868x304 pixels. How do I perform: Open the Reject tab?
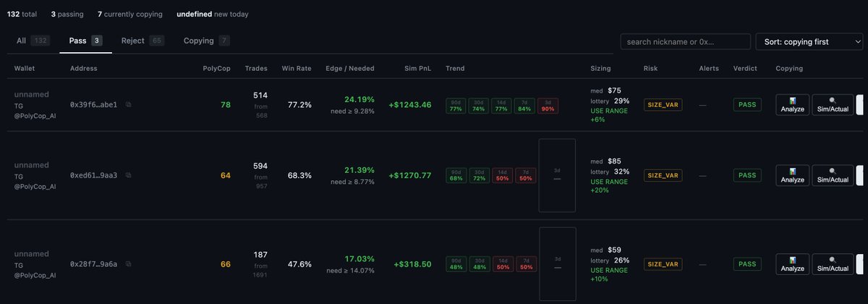[142, 41]
